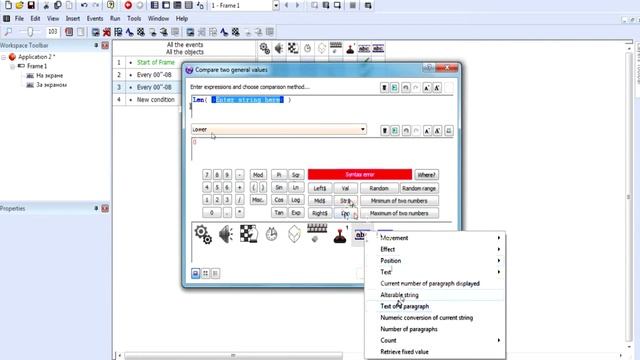The image size is (640, 360).
Task: Select the На экране object in workspace tree
Action: click(49, 76)
